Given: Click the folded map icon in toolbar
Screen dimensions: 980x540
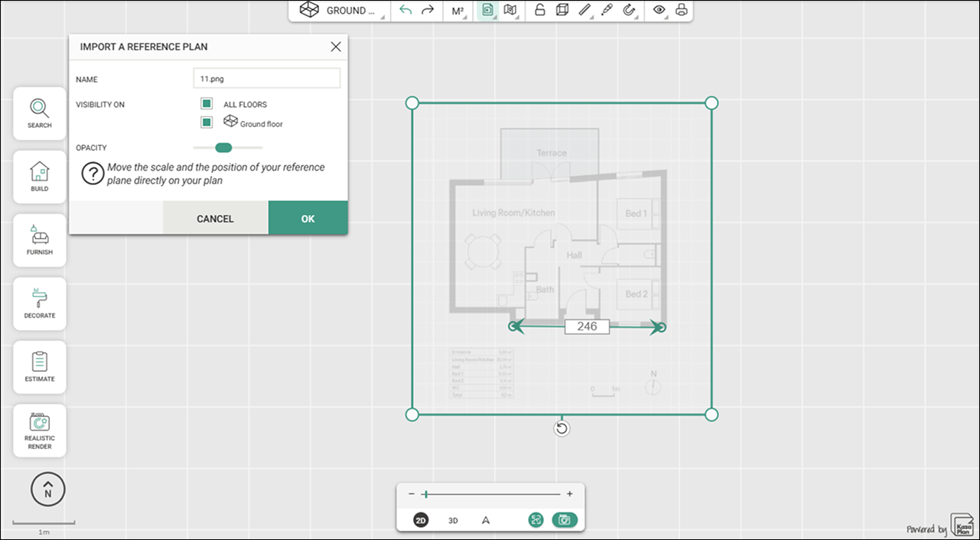Looking at the screenshot, I should coord(510,11).
